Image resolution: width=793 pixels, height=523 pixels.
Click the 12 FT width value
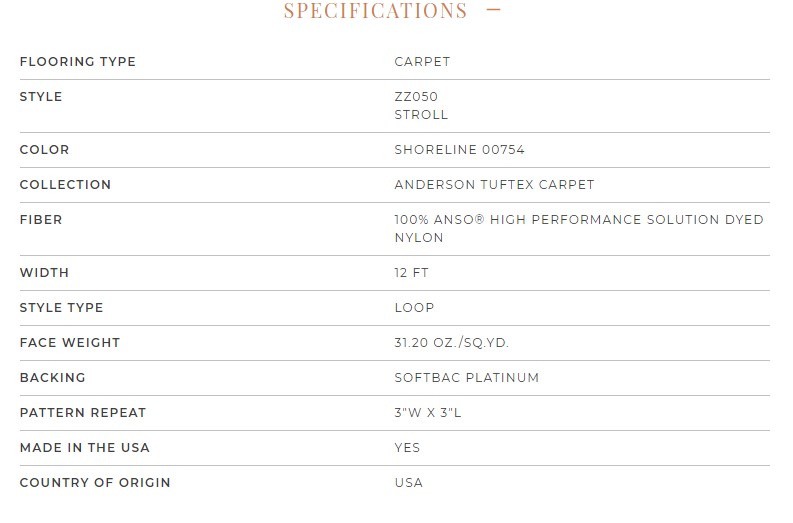pos(411,273)
